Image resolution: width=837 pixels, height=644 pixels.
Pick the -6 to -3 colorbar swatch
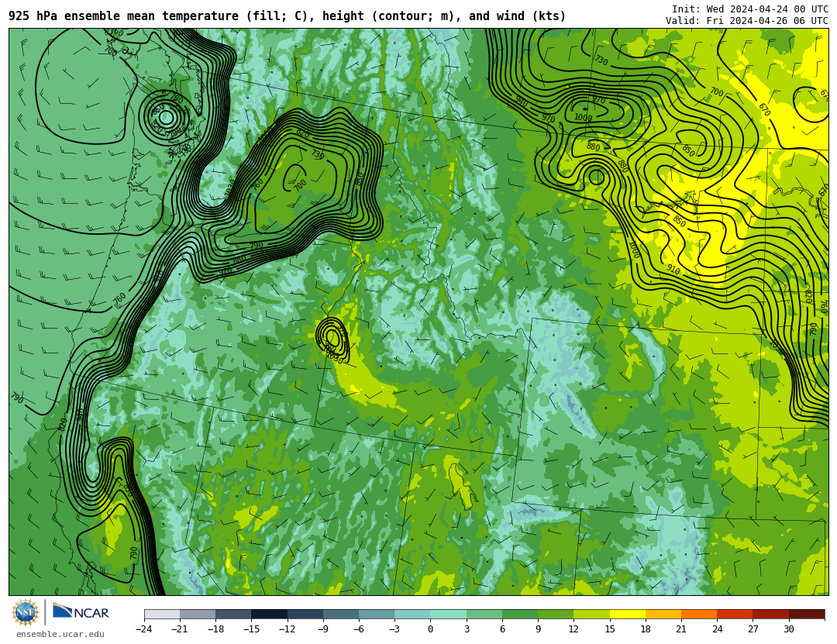377,614
